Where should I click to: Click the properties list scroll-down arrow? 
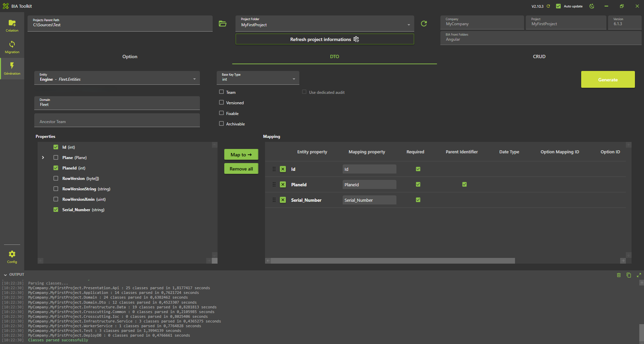[215, 255]
